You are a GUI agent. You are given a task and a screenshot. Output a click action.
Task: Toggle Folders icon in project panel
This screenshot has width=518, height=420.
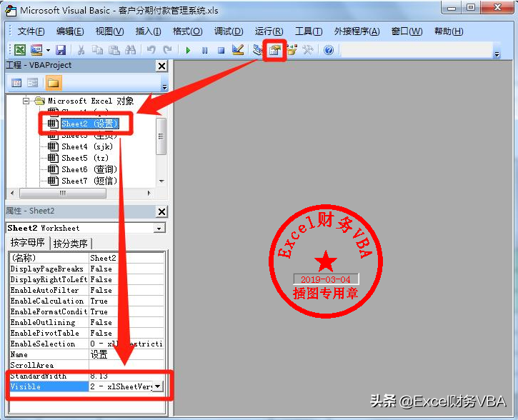pyautogui.click(x=53, y=83)
